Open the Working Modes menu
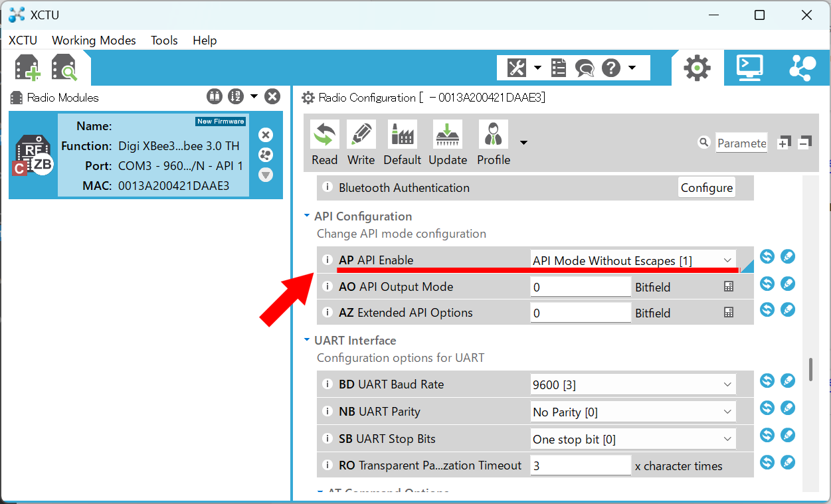Image resolution: width=831 pixels, height=504 pixels. click(94, 41)
